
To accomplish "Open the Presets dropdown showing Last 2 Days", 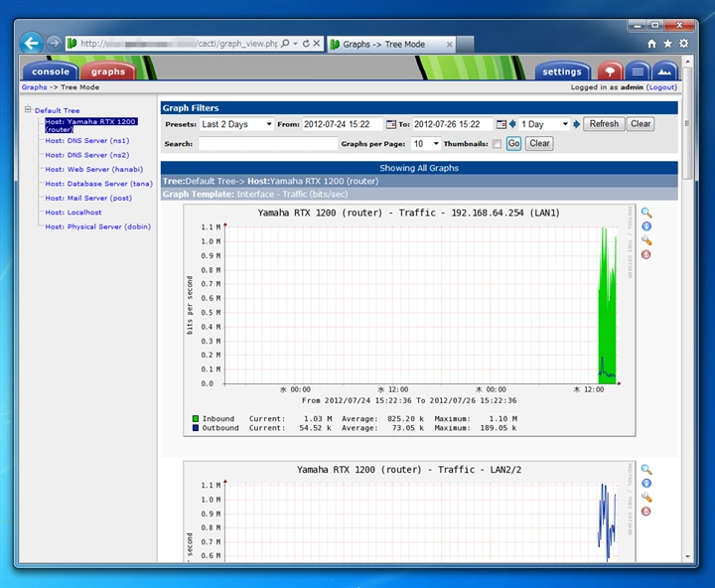I will [x=236, y=124].
